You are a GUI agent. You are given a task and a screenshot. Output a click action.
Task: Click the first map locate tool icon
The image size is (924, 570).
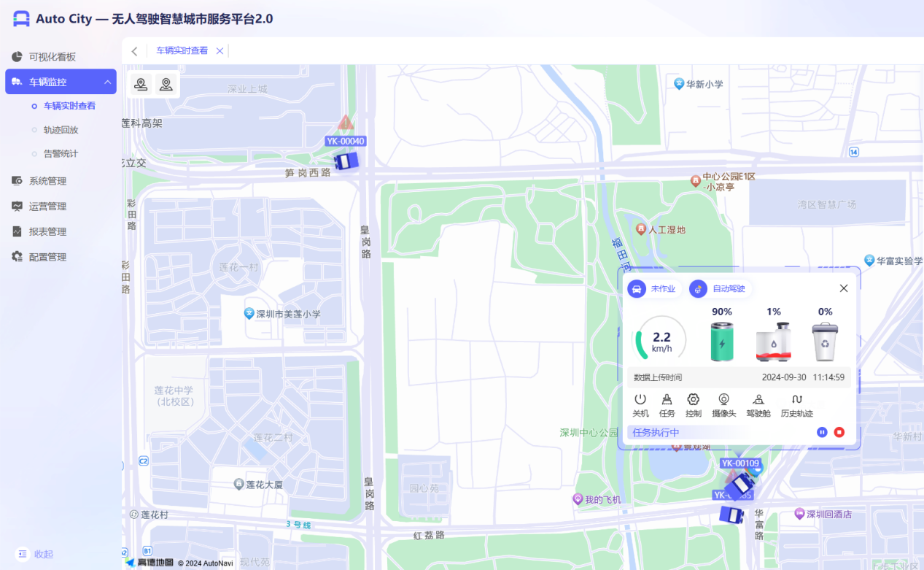pos(141,85)
